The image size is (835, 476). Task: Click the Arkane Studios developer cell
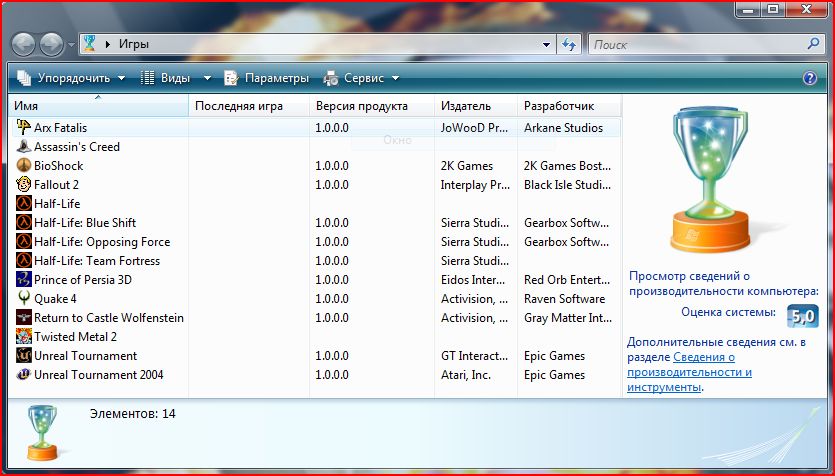point(563,128)
